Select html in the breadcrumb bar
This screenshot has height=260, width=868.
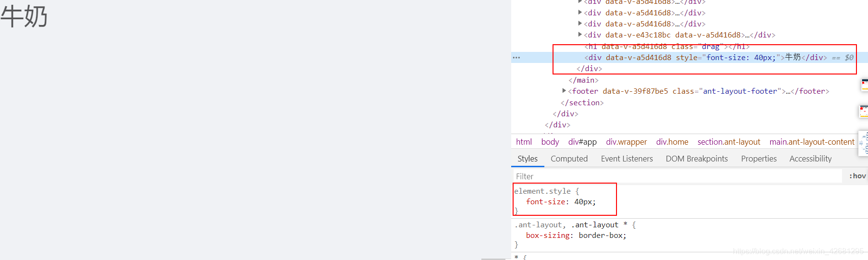524,142
